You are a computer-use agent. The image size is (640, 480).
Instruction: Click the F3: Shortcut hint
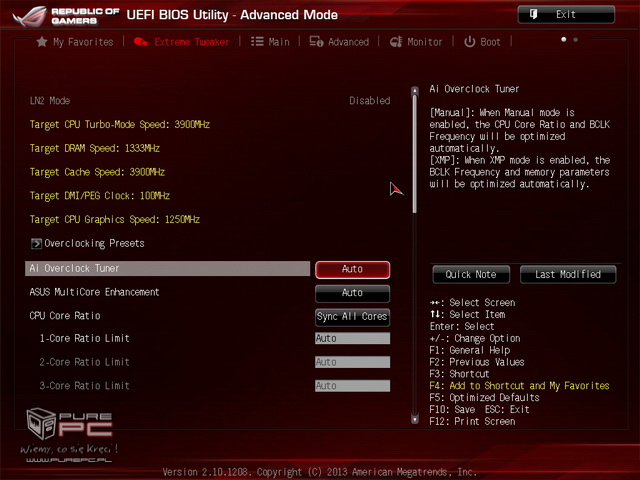tap(459, 374)
